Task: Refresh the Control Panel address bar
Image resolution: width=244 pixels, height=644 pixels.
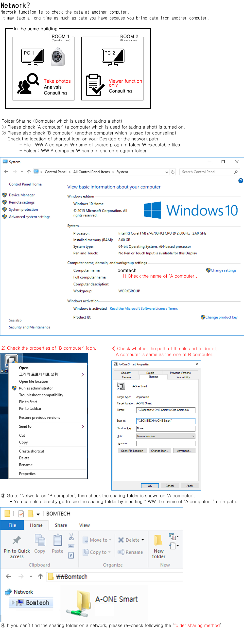Action: (173, 172)
